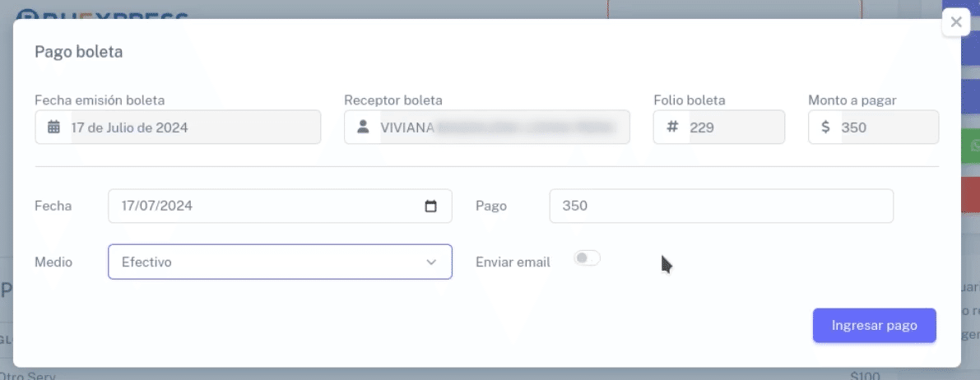The width and height of the screenshot is (980, 380).
Task: Click the Enviar email label
Action: 513,262
